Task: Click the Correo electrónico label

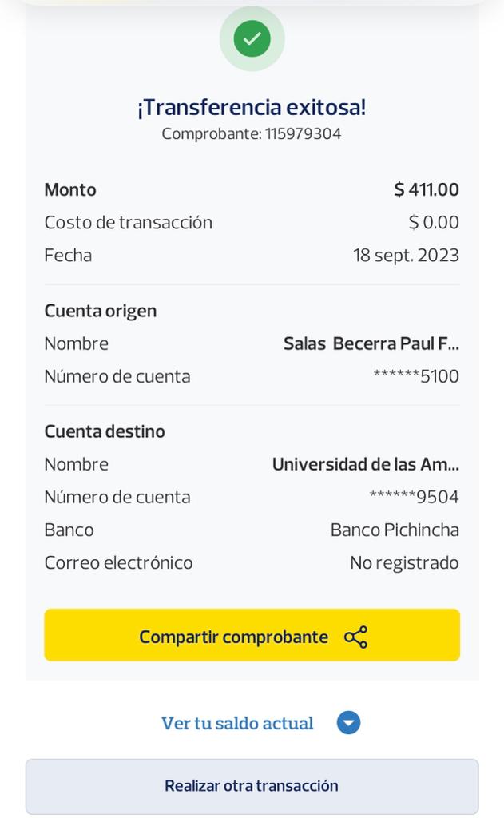Action: tap(118, 562)
